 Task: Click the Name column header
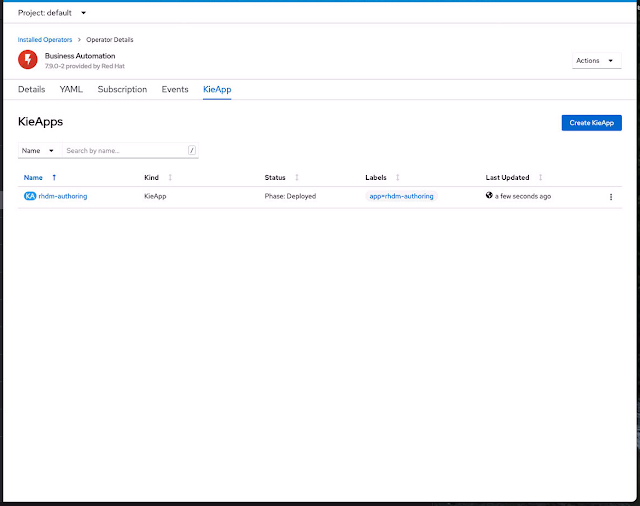pyautogui.click(x=33, y=177)
